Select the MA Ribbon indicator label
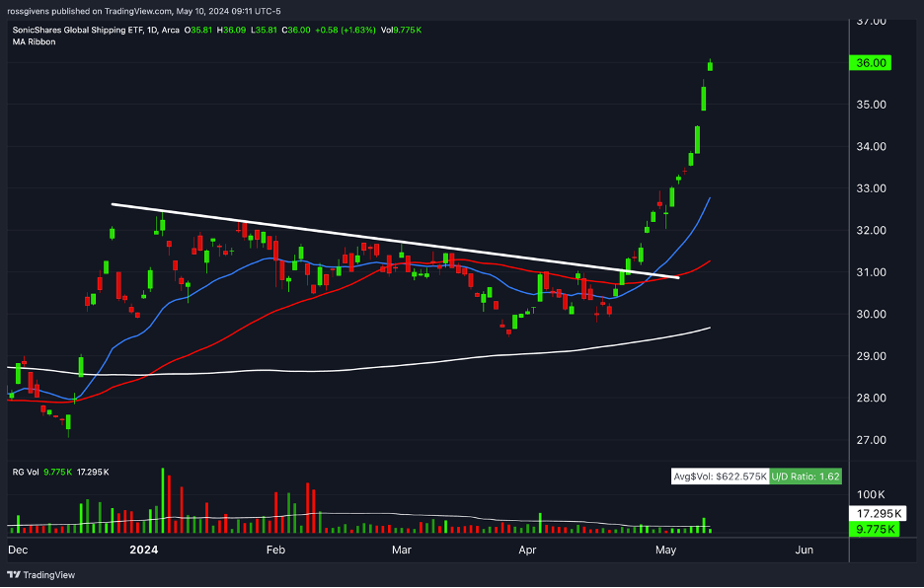The image size is (924, 588). coord(35,41)
